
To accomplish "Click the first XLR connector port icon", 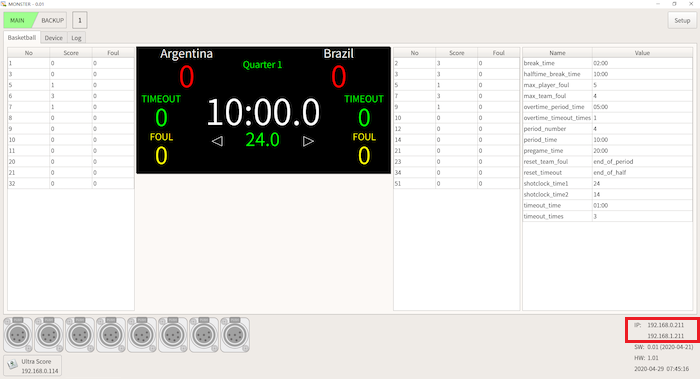I will click(x=18, y=334).
